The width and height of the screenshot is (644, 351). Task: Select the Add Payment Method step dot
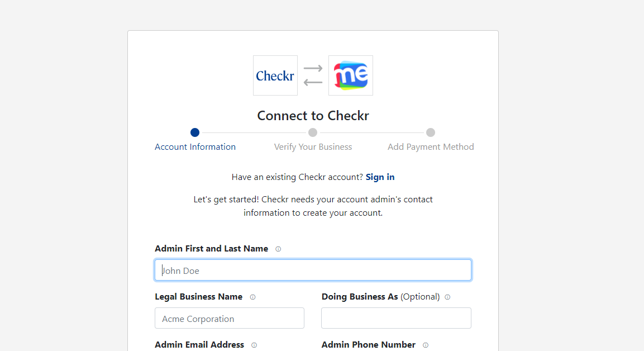[431, 132]
